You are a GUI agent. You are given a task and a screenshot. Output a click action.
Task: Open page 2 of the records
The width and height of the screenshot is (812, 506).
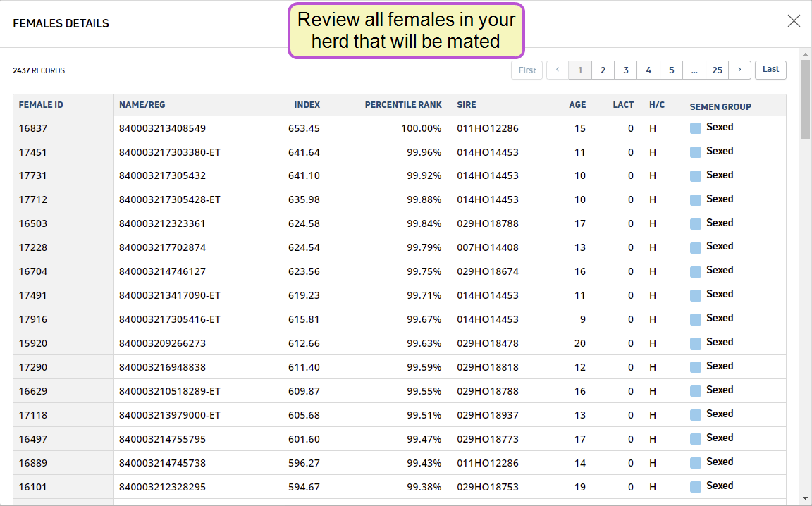(x=603, y=70)
